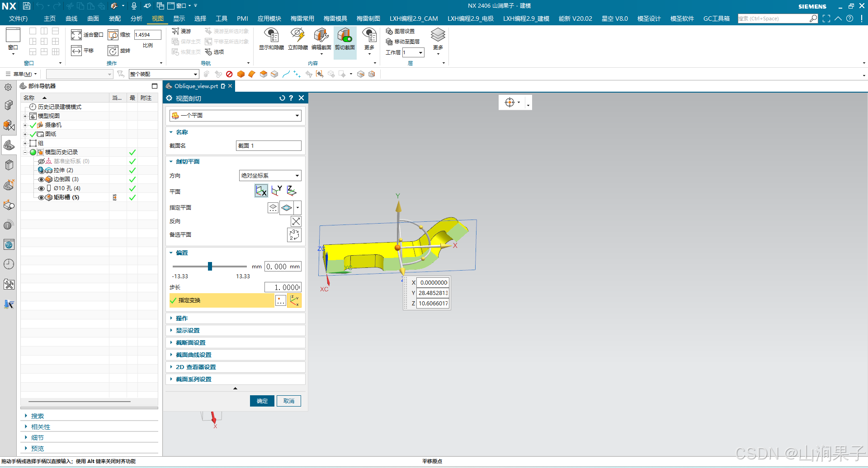Toggle the 模型历史记录 green status icon
The width and height of the screenshot is (868, 468).
pyautogui.click(x=33, y=152)
